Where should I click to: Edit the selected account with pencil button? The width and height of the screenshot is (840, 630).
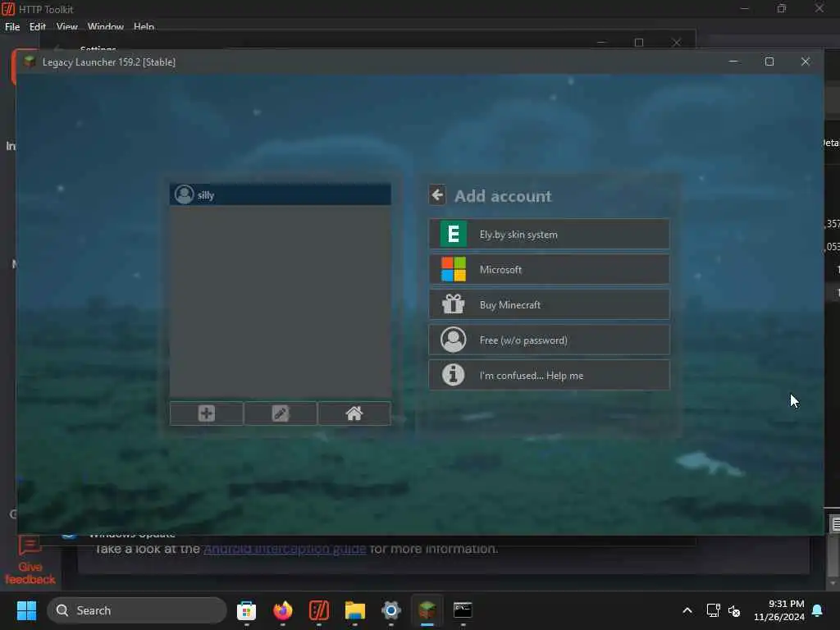click(x=281, y=413)
